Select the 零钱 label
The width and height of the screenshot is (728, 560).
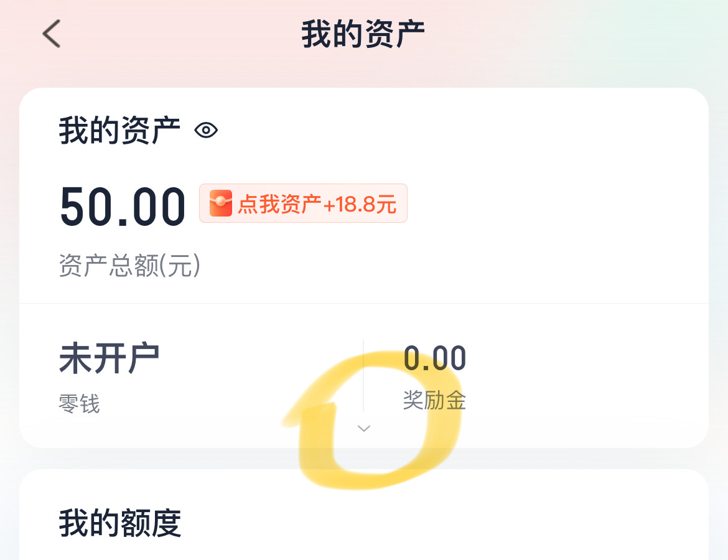pos(79,404)
